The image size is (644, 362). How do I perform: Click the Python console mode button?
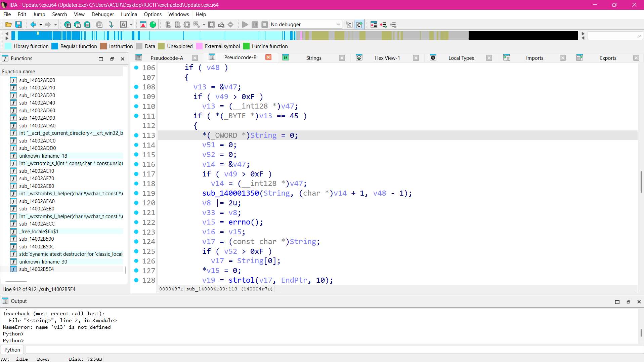(12, 350)
